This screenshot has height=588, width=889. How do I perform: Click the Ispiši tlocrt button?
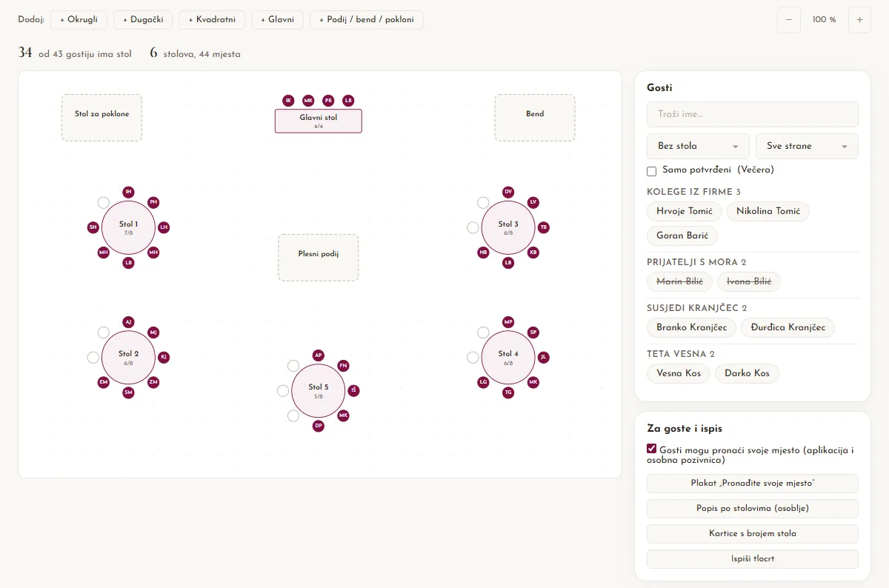753,559
